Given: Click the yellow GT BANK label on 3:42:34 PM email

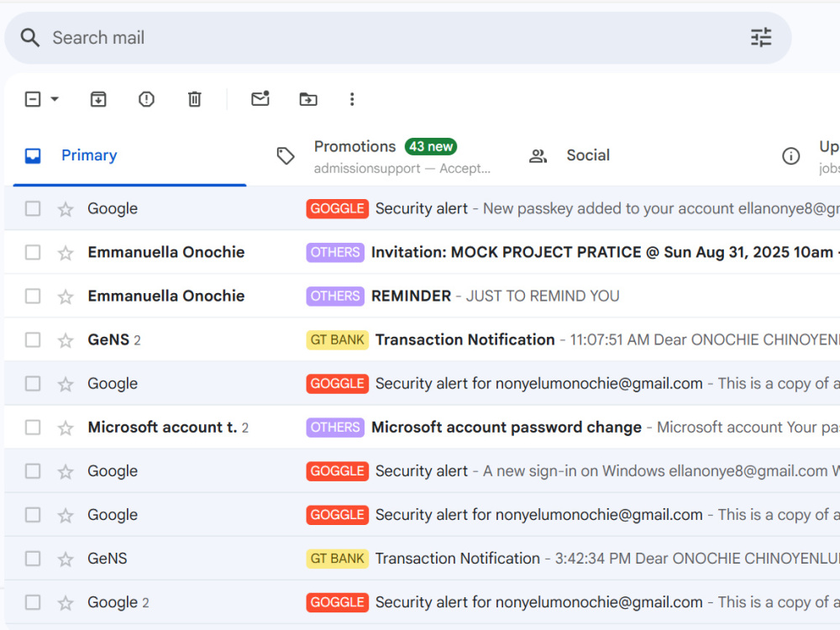Looking at the screenshot, I should coord(338,559).
